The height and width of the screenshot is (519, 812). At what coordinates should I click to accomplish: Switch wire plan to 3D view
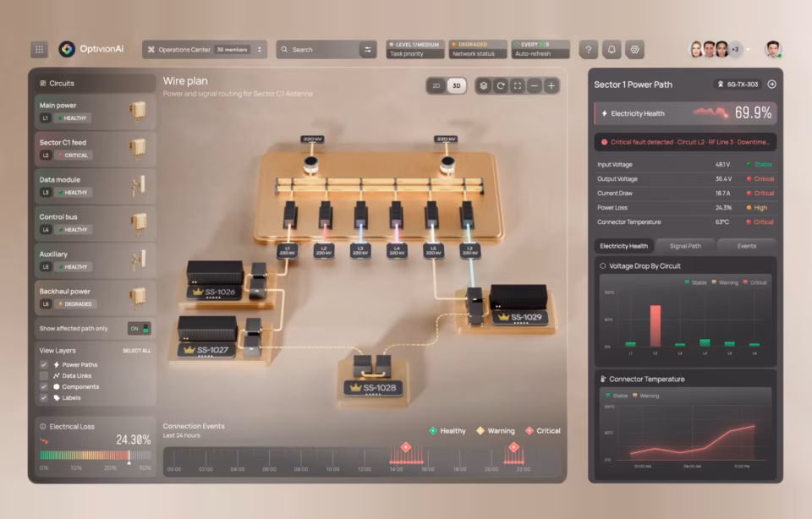[456, 86]
